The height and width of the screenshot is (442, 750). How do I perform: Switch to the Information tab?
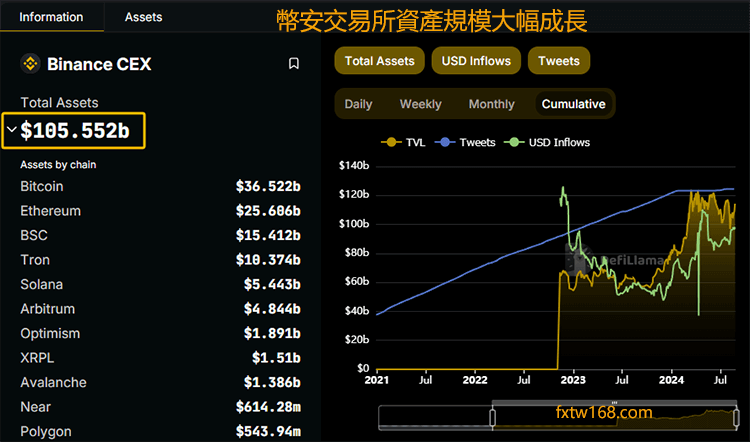[52, 17]
